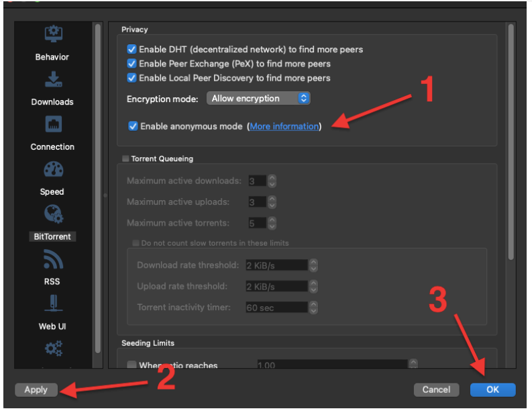Click the Maximum active torrents stepper
Screen dimensions: 532x415
[272, 223]
